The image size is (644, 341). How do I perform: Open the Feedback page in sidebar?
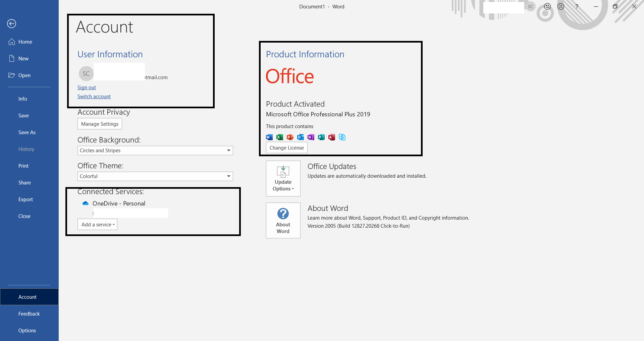29,314
